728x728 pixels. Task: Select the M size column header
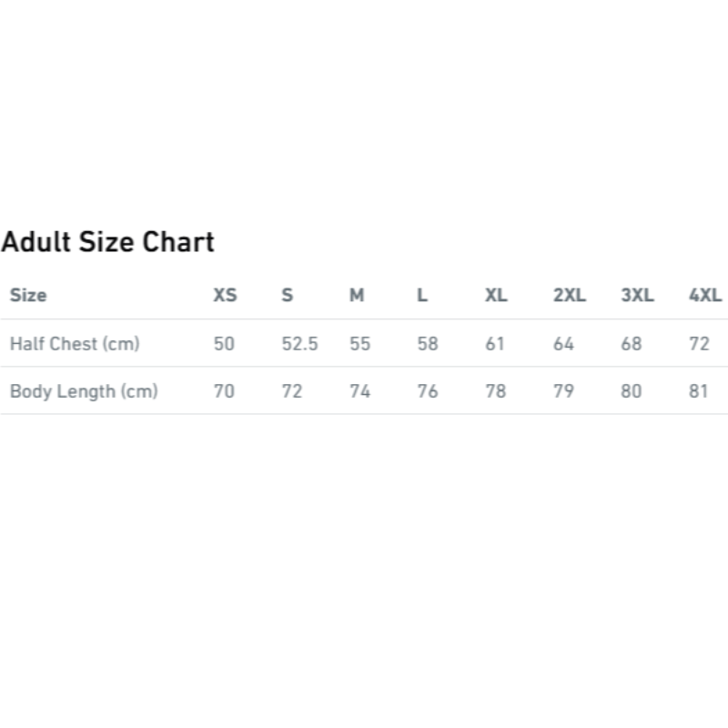357,296
